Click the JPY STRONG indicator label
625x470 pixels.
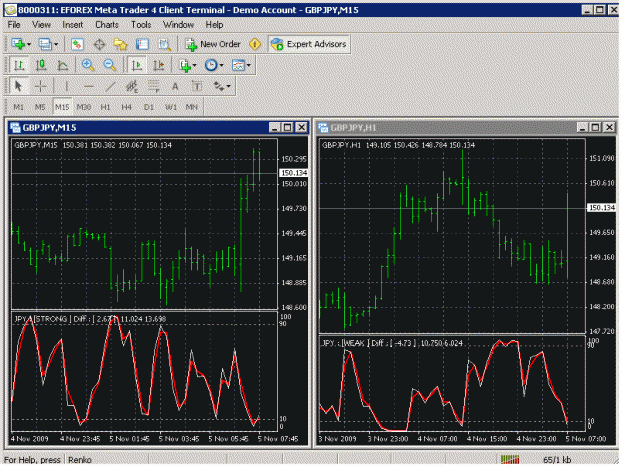[90, 319]
